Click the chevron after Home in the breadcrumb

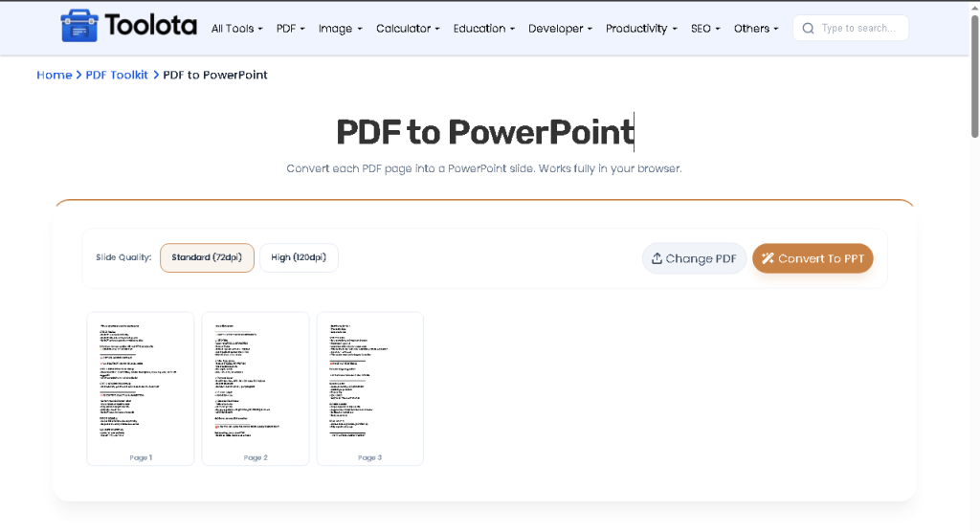(x=78, y=75)
